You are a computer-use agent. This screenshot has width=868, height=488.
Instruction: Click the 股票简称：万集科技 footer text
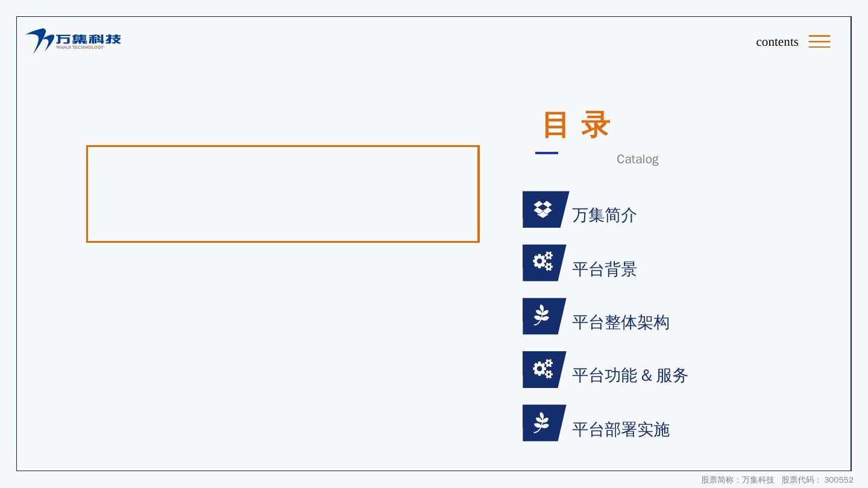[737, 480]
